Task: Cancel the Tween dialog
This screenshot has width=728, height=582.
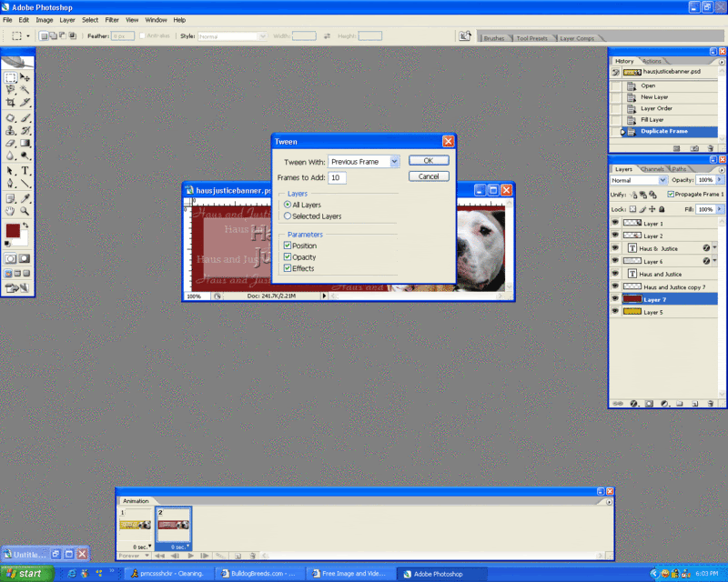Action: tap(429, 176)
